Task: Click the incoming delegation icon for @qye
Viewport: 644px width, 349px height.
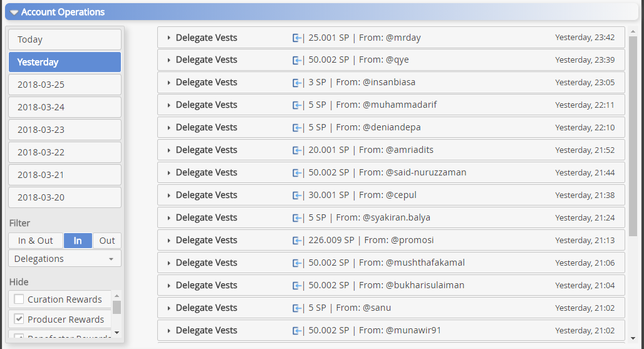Action: (298, 60)
